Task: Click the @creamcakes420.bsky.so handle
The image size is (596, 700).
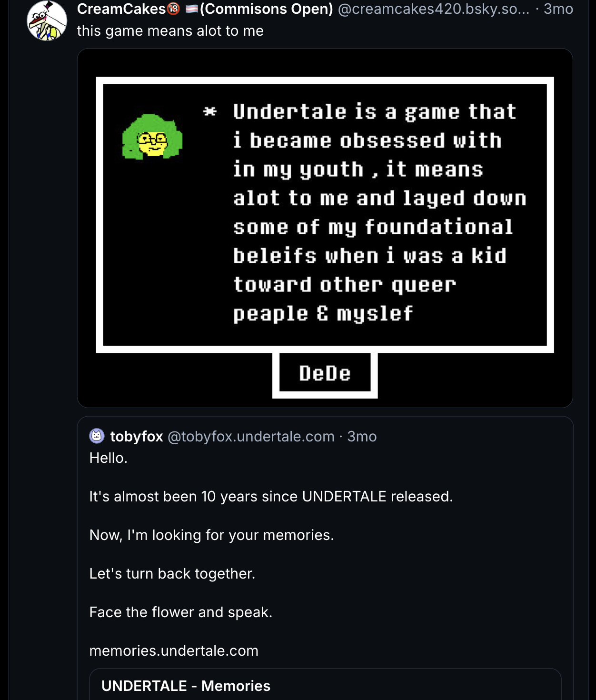Action: [x=433, y=9]
